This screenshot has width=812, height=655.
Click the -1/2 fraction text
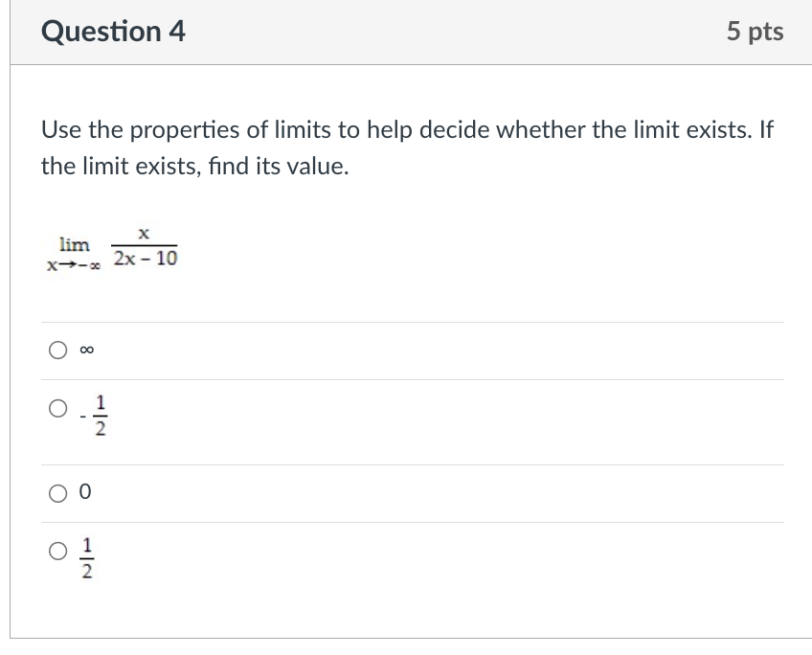[x=93, y=414]
